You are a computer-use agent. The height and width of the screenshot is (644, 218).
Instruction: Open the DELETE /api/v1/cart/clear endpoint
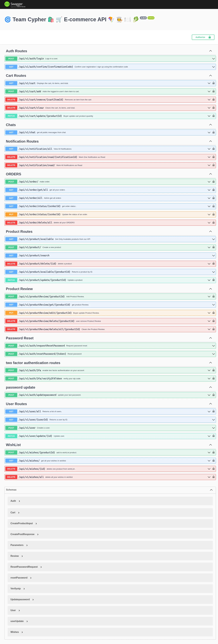pos(31,108)
